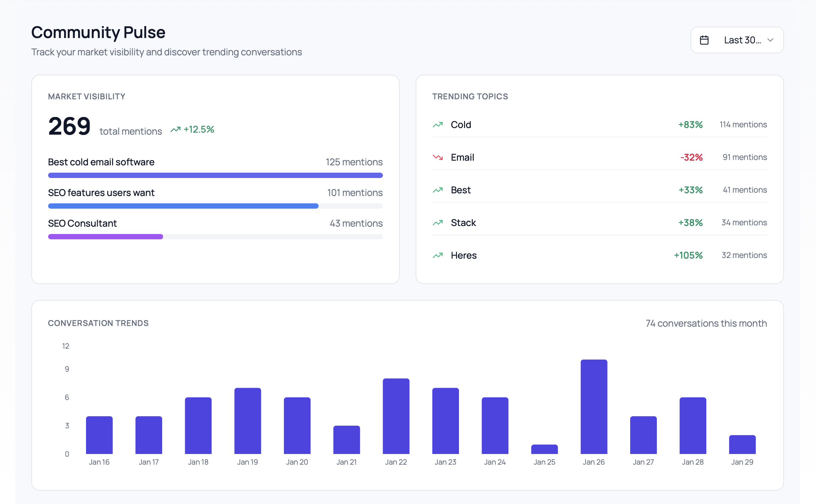Click the purple SEO Consultant progress bar
This screenshot has width=816, height=504.
pos(105,237)
